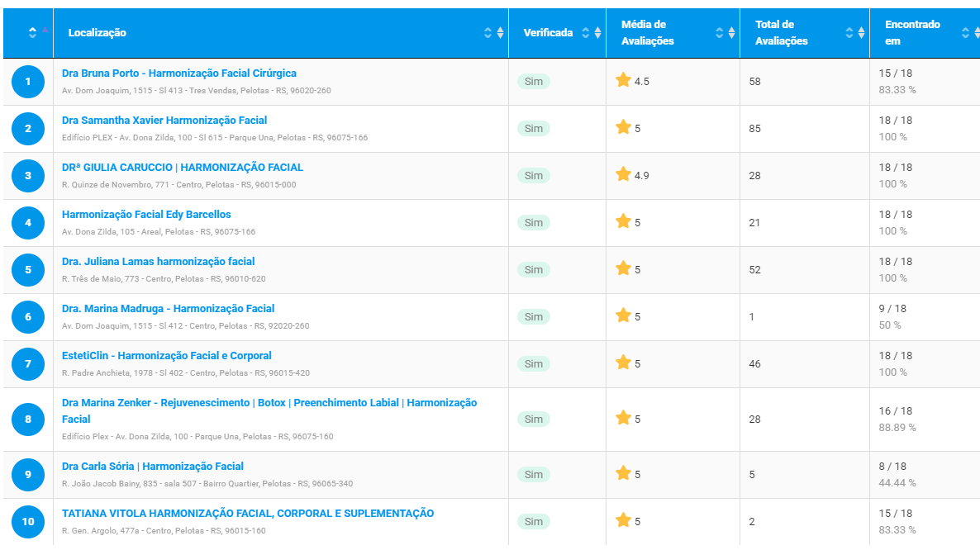Click rank badge number 4
The width and height of the screenshot is (980, 550).
coord(28,223)
